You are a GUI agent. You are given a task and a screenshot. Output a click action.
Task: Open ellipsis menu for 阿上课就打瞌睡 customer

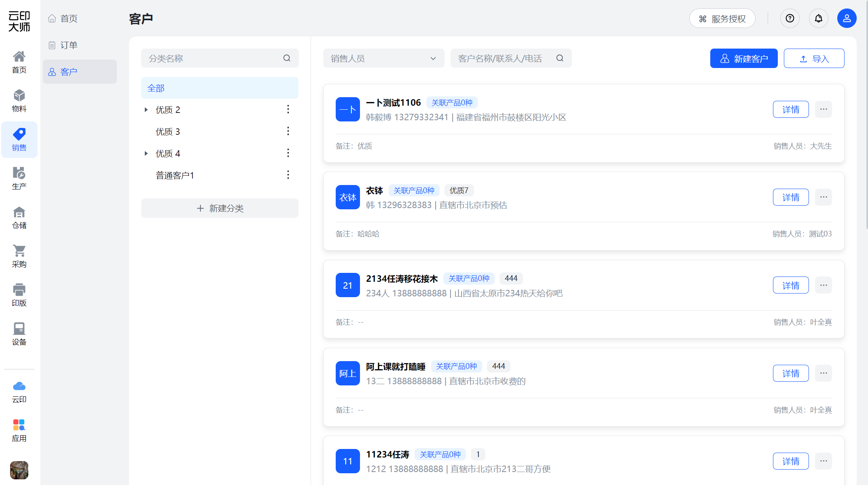tap(824, 373)
